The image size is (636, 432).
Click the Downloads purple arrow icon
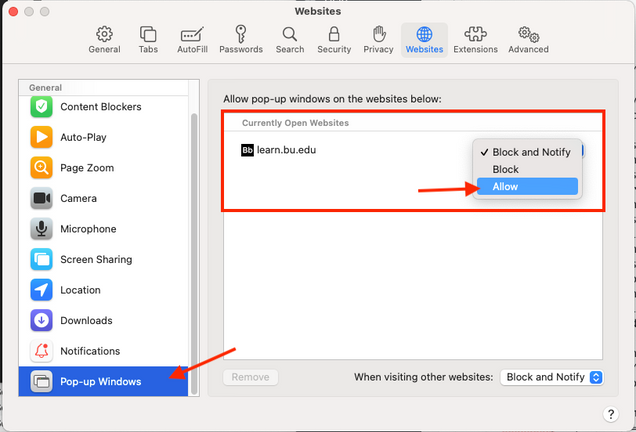point(41,320)
